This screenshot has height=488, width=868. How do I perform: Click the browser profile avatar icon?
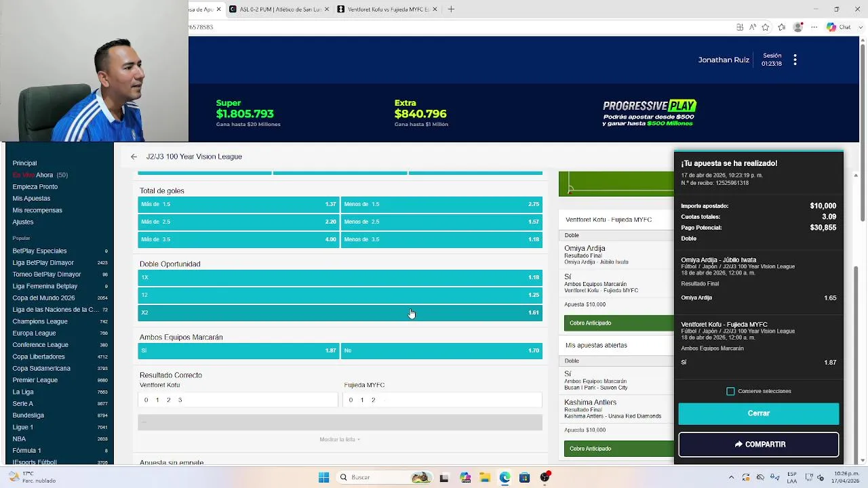798,27
